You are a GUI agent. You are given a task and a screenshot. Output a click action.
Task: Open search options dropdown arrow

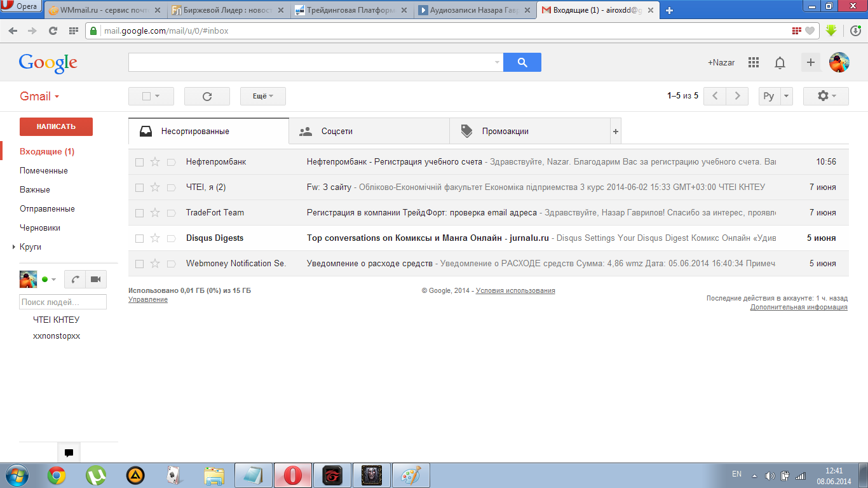point(497,62)
